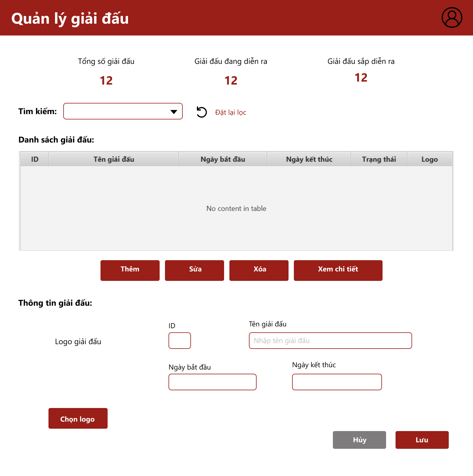Click the Logo column header
Viewport: 473px width, 476px height.
pos(429,159)
